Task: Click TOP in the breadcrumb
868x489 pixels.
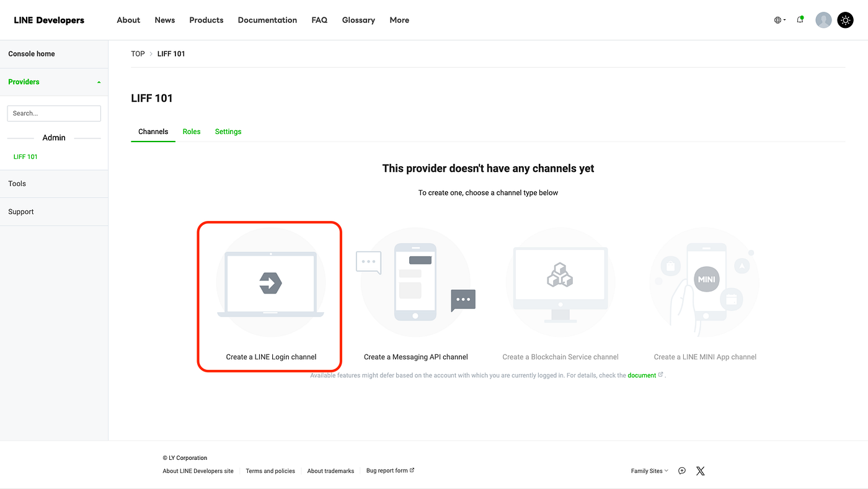Action: (x=138, y=54)
